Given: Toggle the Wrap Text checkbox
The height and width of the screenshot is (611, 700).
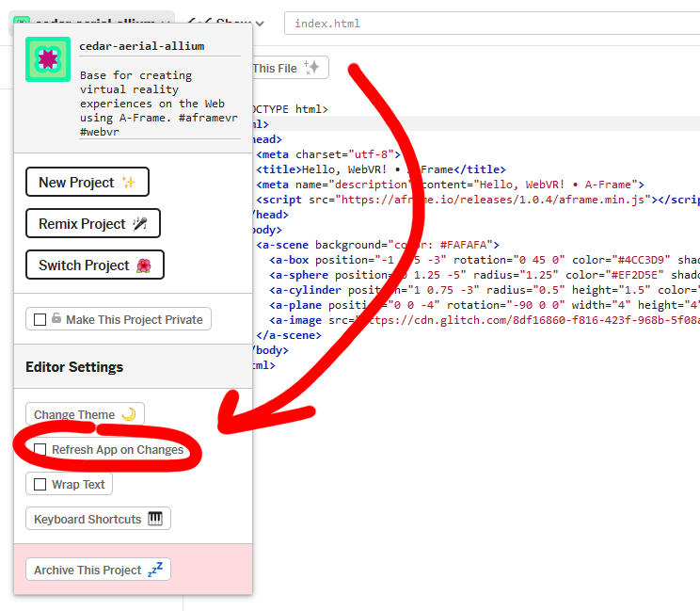Looking at the screenshot, I should coord(40,485).
